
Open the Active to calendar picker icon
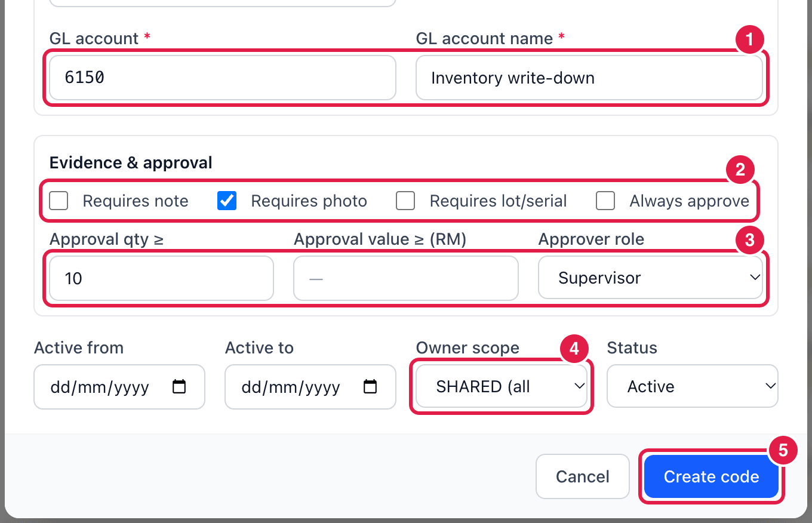(x=370, y=387)
